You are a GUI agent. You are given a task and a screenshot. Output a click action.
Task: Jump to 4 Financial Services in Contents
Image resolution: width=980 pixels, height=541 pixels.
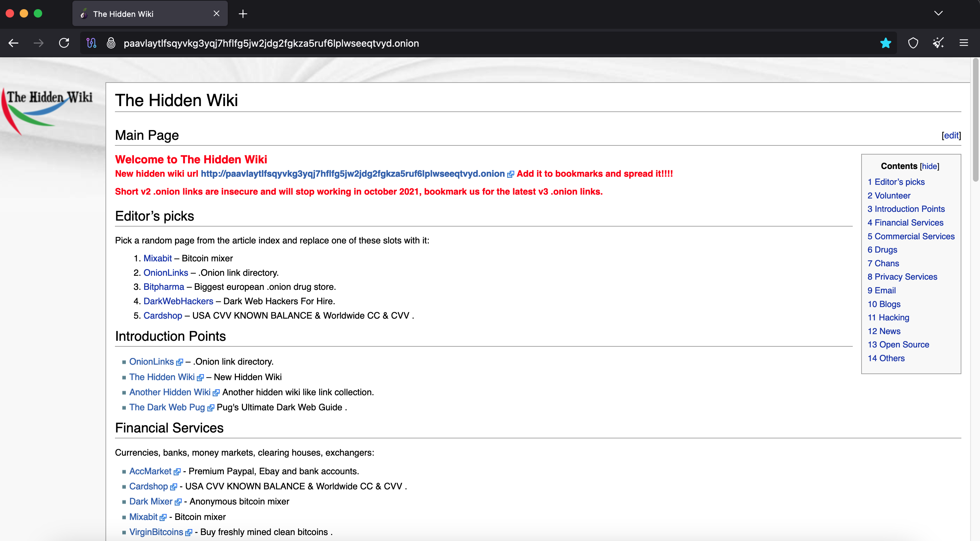905,222
